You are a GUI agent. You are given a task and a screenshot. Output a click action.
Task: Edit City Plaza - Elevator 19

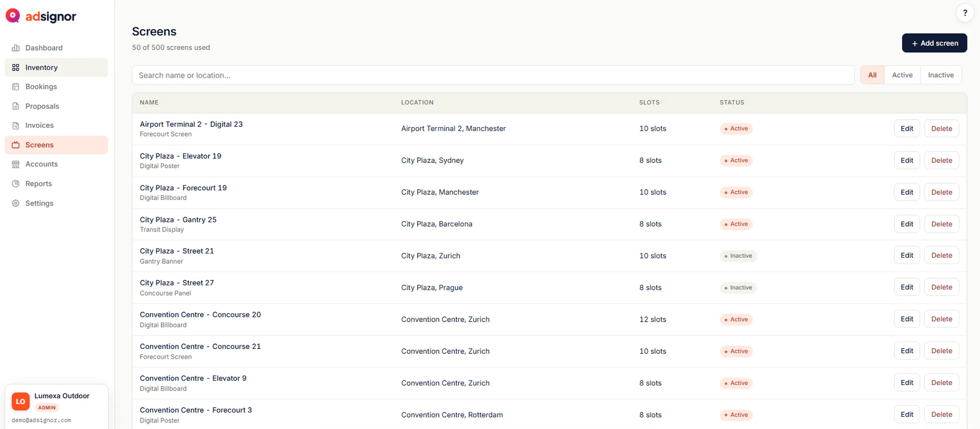[x=907, y=160]
